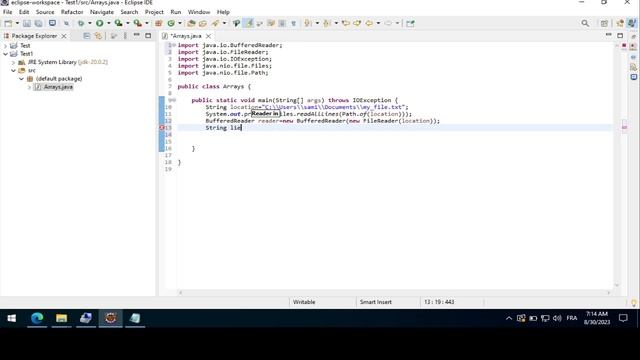Open the File menu
Image resolution: width=640 pixels, height=360 pixels.
7,12
